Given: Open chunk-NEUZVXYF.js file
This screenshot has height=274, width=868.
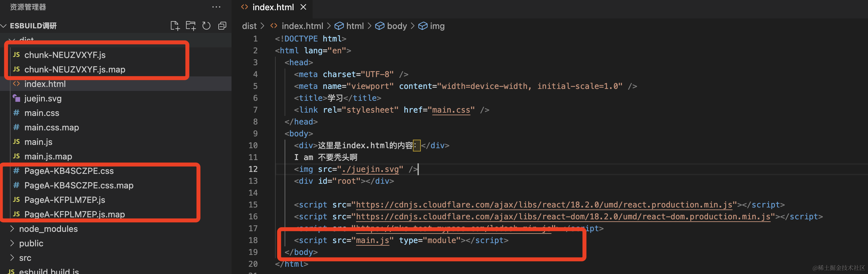Looking at the screenshot, I should pyautogui.click(x=65, y=55).
